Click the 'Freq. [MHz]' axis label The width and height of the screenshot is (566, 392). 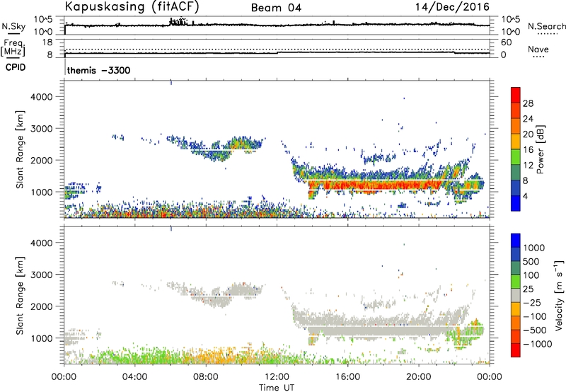13,47
